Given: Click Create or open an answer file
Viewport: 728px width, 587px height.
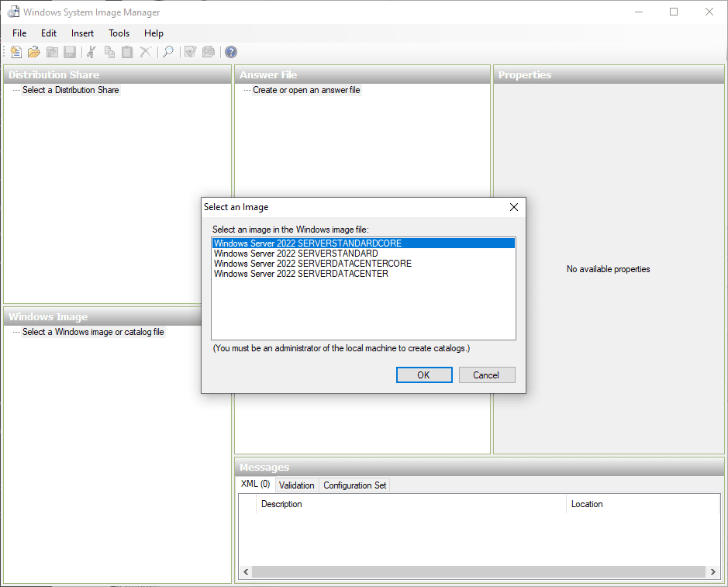Looking at the screenshot, I should click(x=305, y=90).
